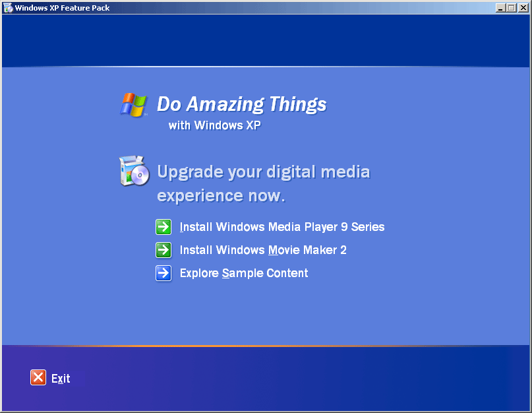Click the blue arrow beside Explore Sample Content
Viewport: 532px width, 413px height.
click(163, 273)
